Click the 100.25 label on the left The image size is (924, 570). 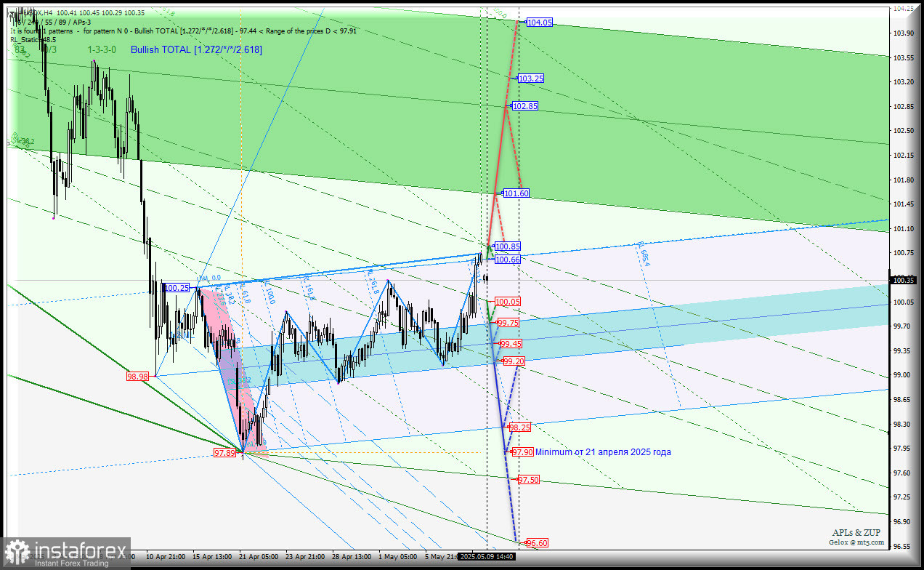click(177, 288)
